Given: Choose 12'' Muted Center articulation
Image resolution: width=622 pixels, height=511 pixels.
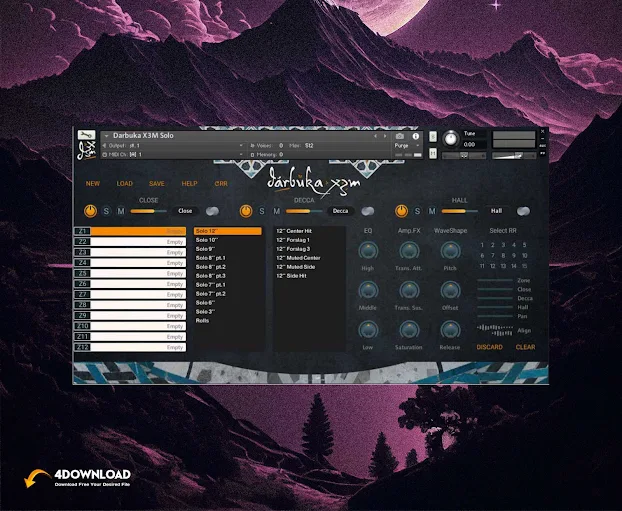Looking at the screenshot, I should [298, 258].
